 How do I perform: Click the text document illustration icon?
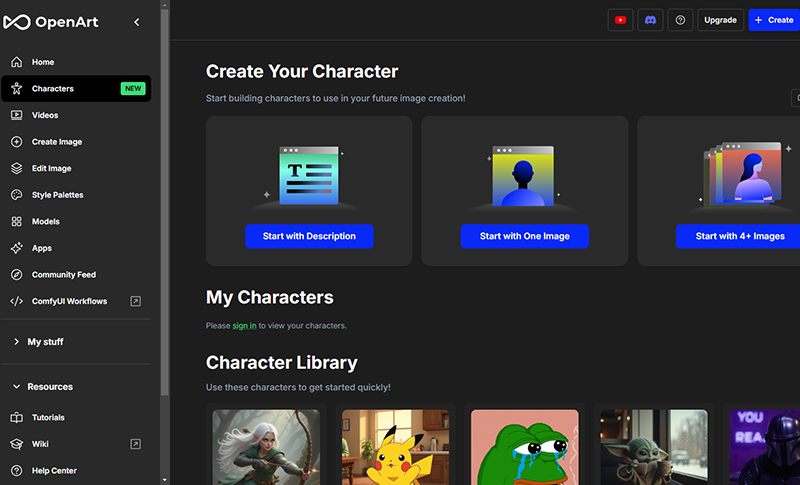pyautogui.click(x=309, y=175)
